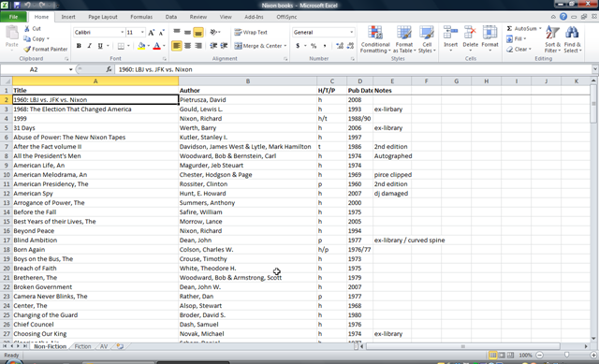Click the Select All corner button
599x364 pixels.
pos(7,81)
